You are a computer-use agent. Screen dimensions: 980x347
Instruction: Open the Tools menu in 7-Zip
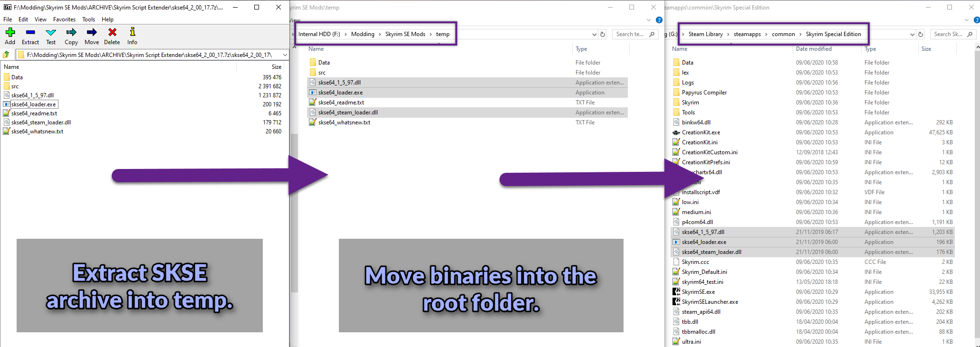pos(88,19)
